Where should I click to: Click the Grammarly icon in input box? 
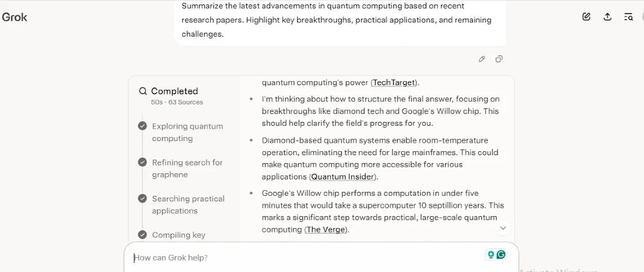point(501,255)
